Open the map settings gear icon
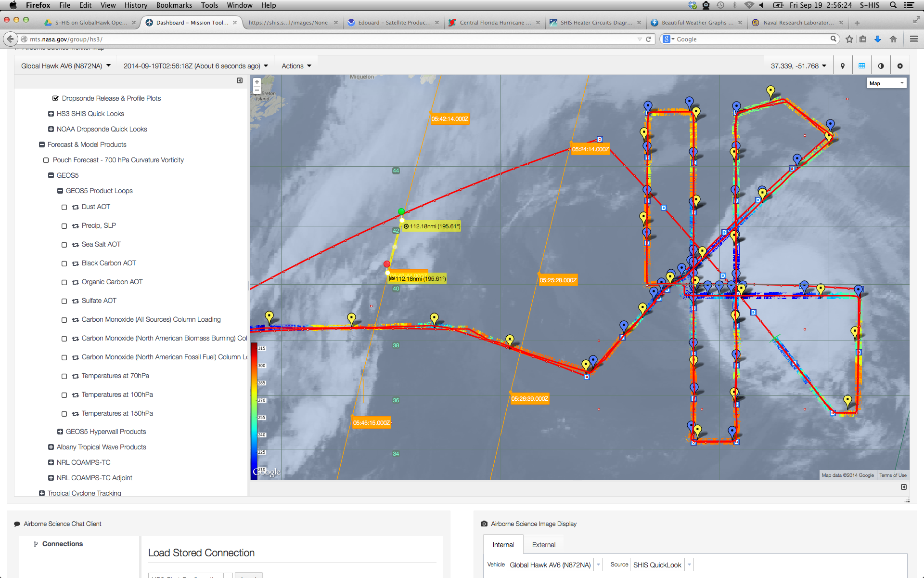The width and height of the screenshot is (924, 578). pos(900,66)
